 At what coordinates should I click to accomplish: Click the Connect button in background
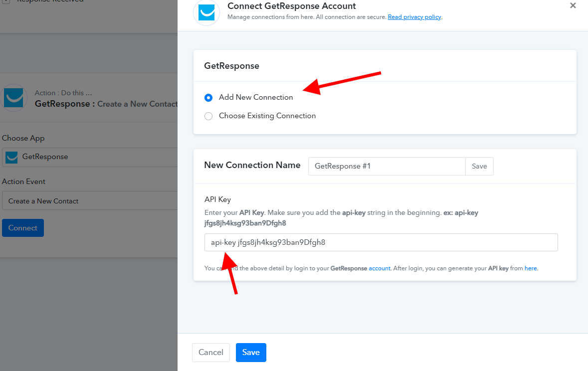[x=23, y=228]
